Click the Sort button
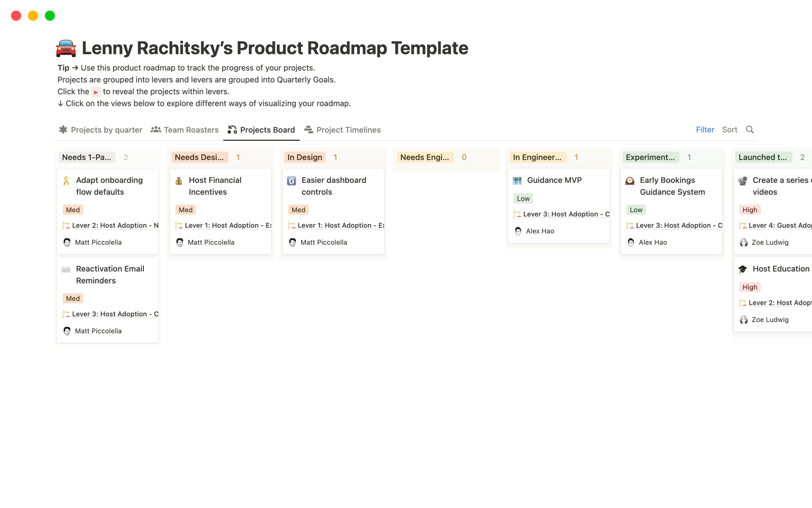Viewport: 812px width, 508px height. (730, 130)
